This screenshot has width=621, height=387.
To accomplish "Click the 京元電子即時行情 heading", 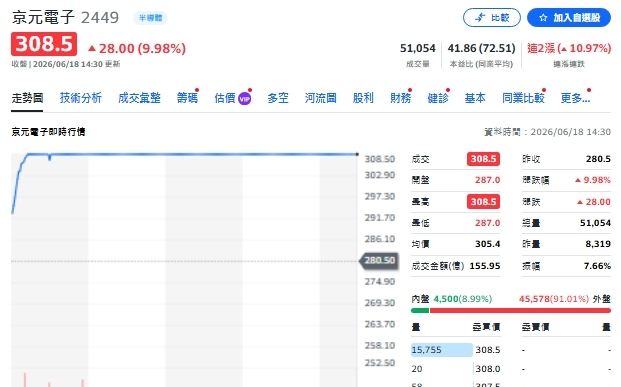I will (x=48, y=132).
